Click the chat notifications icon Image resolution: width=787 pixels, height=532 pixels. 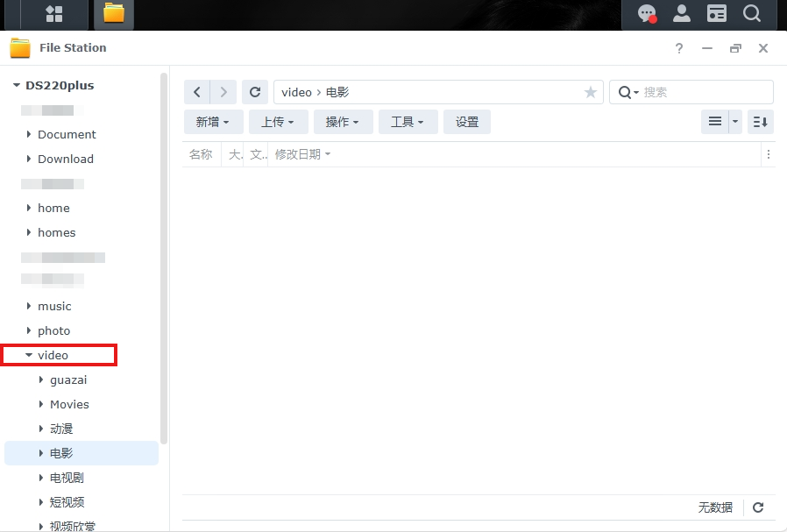(647, 14)
